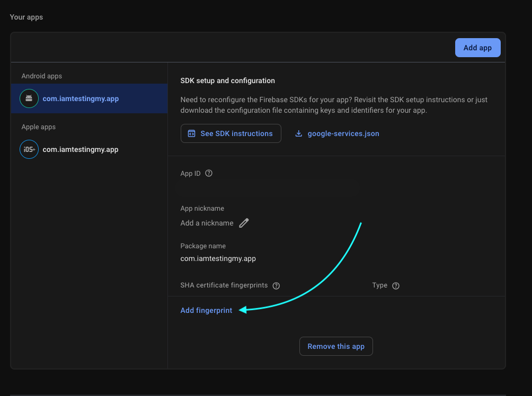Select the Apple com.iamtestingmy.app entry name
532x396 pixels.
coord(81,149)
